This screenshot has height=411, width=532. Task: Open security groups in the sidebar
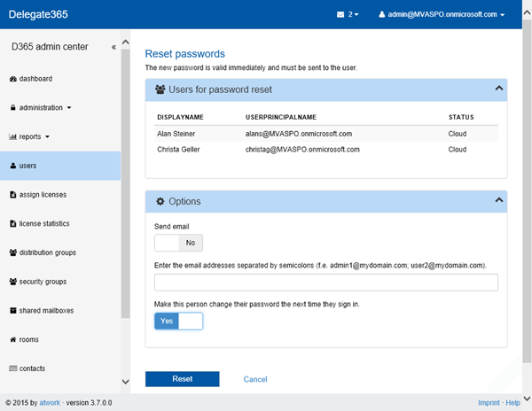click(43, 282)
